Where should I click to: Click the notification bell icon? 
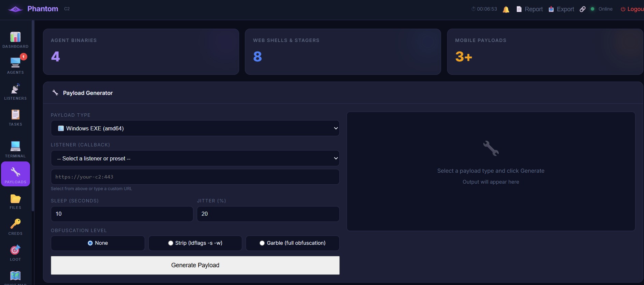pyautogui.click(x=506, y=10)
